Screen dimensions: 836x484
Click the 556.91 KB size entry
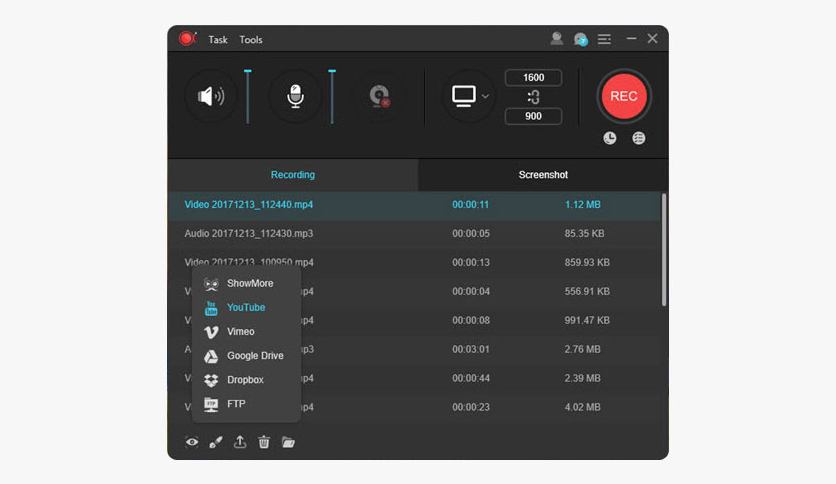(587, 291)
